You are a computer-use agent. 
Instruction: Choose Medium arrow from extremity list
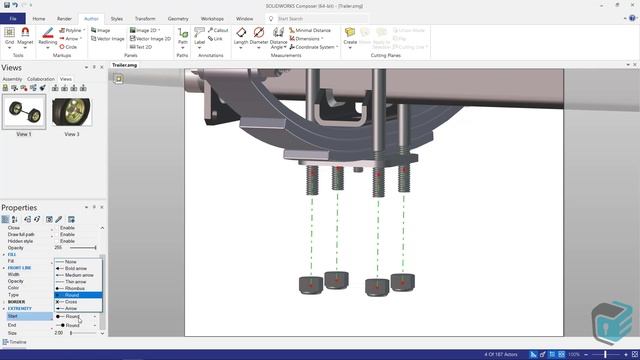(78, 275)
